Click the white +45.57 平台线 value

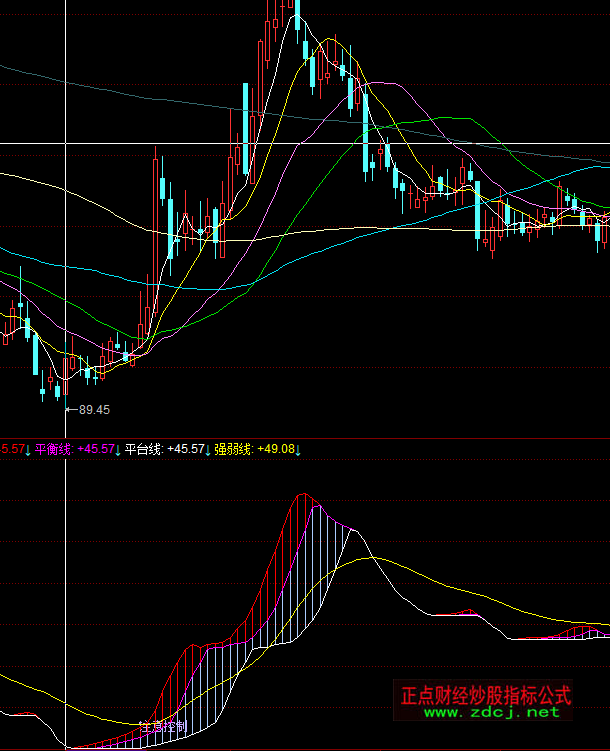coord(186,450)
